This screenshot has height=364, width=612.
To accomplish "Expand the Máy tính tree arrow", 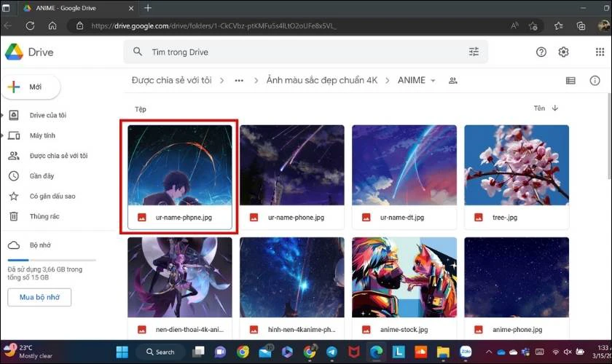I will pyautogui.click(x=2, y=135).
